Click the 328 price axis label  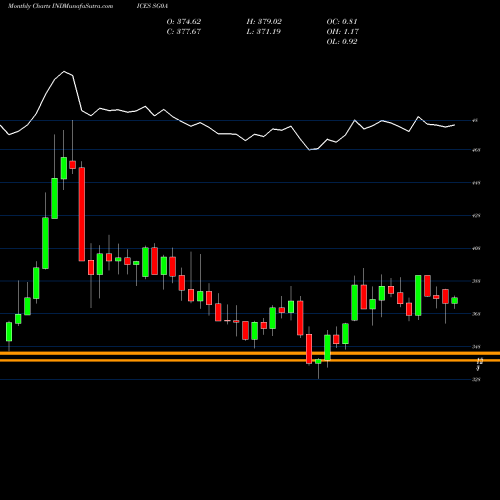coord(476,379)
